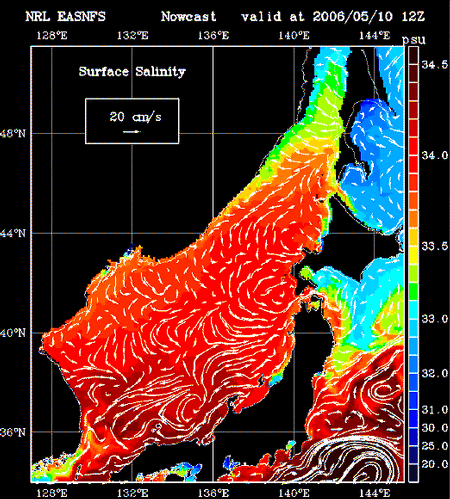The height and width of the screenshot is (499, 450).
Task: Click the valid date 2006/05/10 12Z
Action: tap(369, 16)
